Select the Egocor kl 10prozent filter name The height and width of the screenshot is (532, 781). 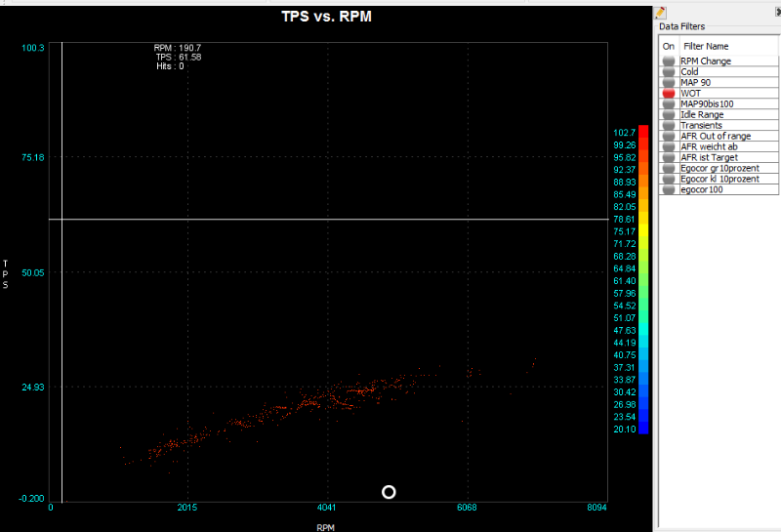(x=719, y=180)
